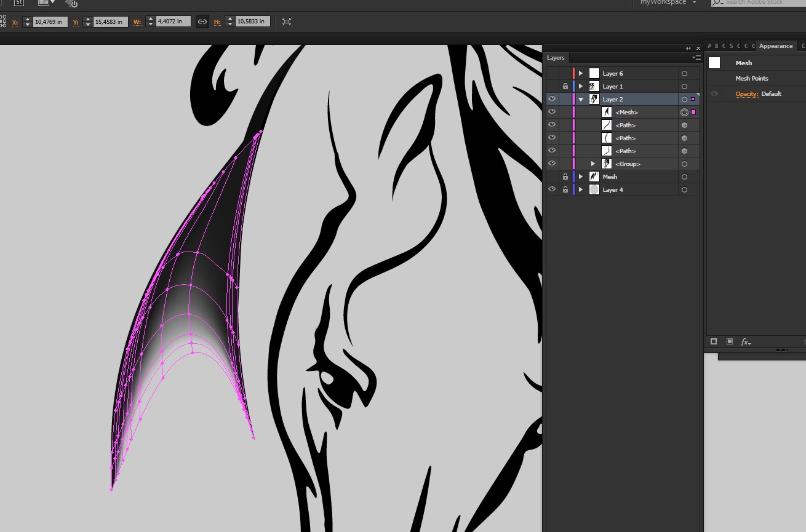Click the Add New Stroke icon in Appearance panel

[x=714, y=342]
